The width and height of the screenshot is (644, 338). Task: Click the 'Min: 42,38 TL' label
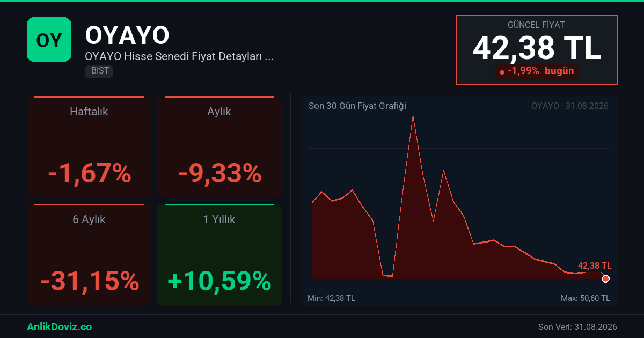pos(331,298)
